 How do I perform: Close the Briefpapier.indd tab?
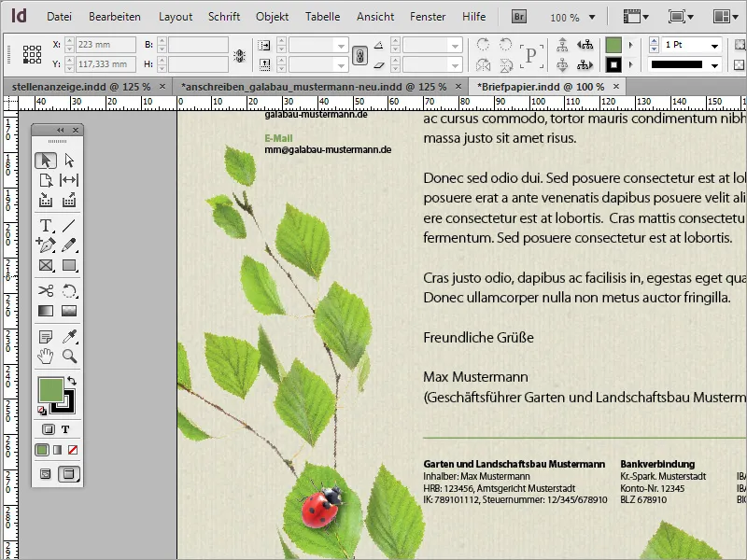(616, 87)
